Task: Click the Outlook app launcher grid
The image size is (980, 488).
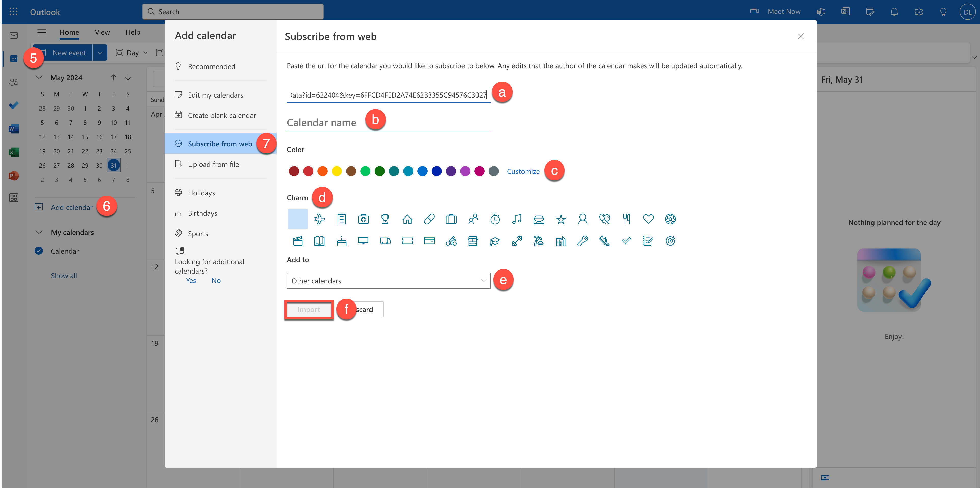Action: click(13, 12)
